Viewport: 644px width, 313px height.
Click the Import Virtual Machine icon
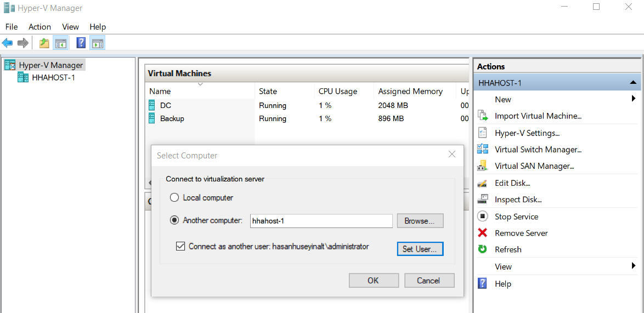(483, 116)
